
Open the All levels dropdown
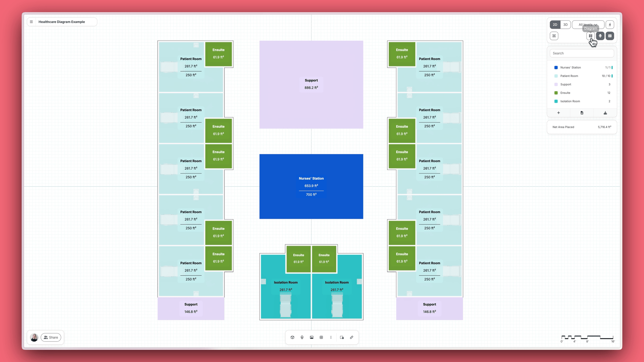588,25
